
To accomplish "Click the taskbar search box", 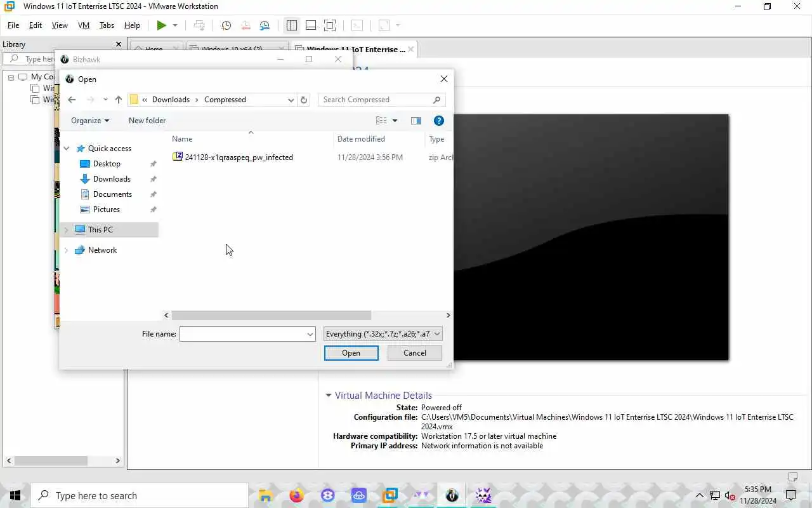I will coord(140,495).
